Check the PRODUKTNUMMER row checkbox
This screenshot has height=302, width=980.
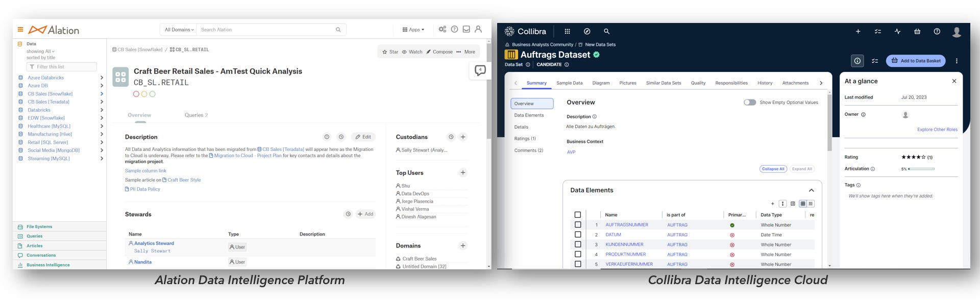coord(578,254)
